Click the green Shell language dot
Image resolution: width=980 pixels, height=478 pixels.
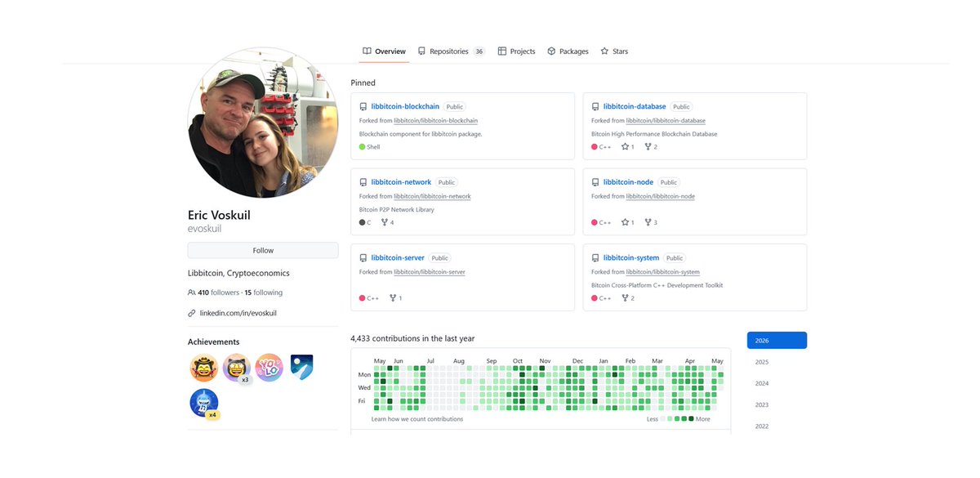pyautogui.click(x=363, y=147)
